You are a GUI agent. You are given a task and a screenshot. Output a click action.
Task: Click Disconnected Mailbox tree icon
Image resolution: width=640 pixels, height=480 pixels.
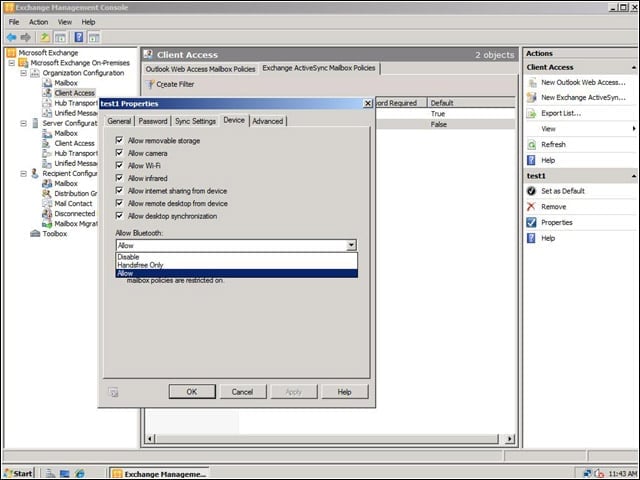click(47, 213)
